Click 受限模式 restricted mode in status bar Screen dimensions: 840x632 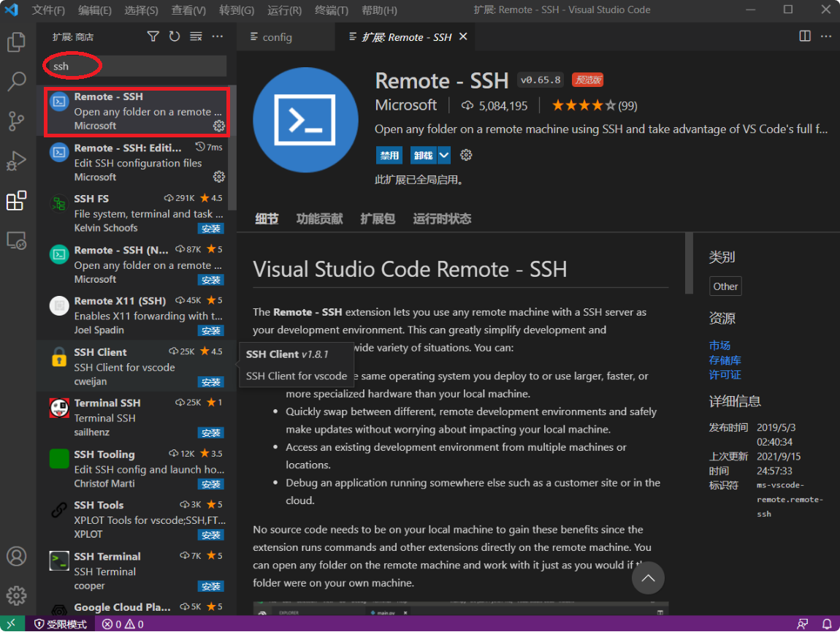pos(61,624)
